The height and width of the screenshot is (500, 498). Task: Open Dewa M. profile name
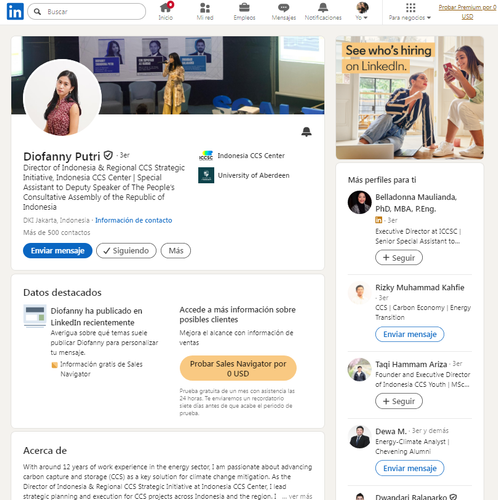click(x=391, y=431)
